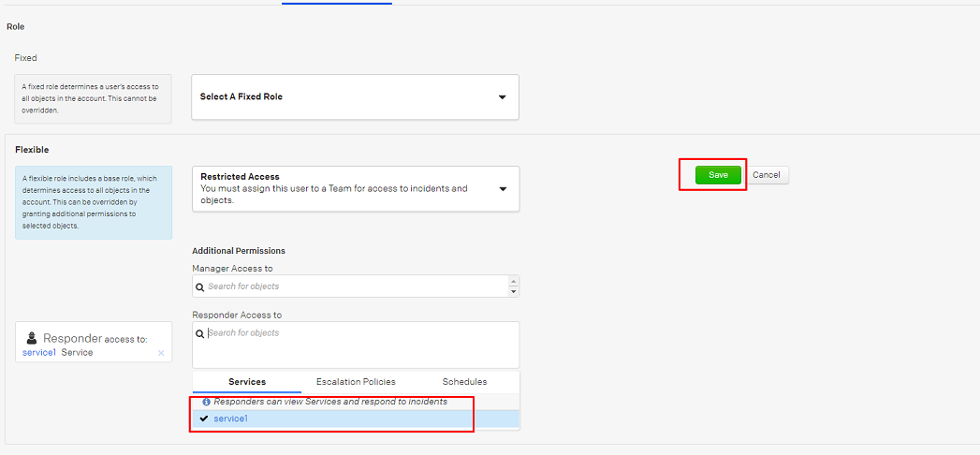This screenshot has height=455, width=980.
Task: Click the down arrow in Manager Access field
Action: [513, 291]
